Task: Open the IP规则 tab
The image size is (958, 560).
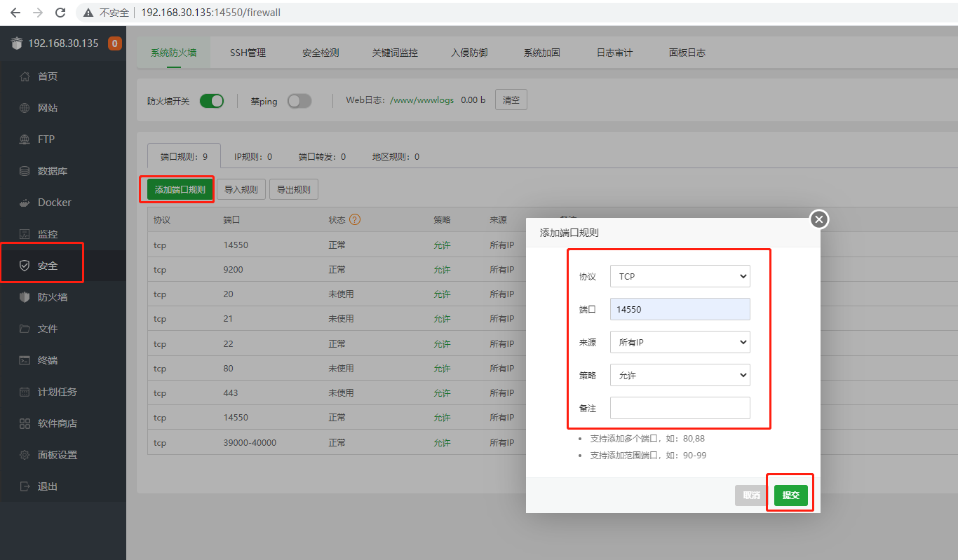Action: [x=253, y=156]
